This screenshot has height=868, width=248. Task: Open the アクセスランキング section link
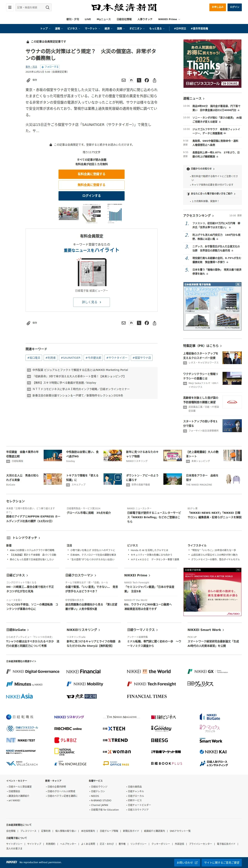(x=199, y=216)
